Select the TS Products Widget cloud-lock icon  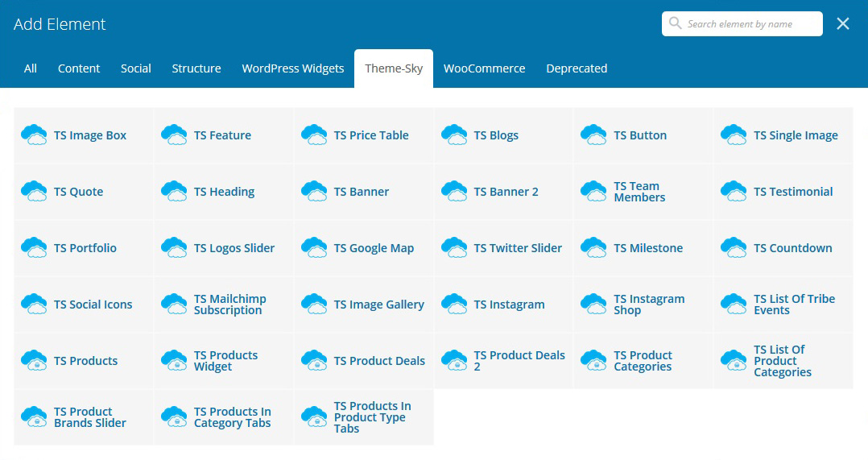(174, 361)
